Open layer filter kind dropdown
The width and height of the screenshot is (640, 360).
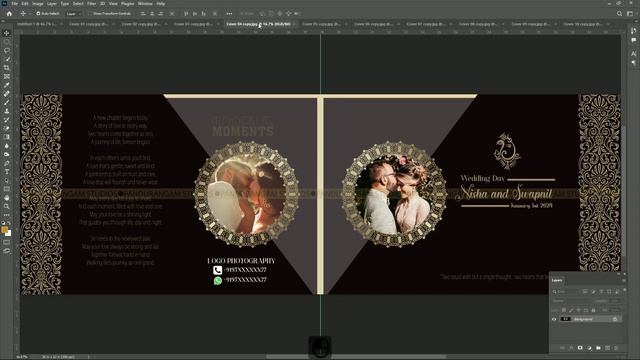click(566, 291)
